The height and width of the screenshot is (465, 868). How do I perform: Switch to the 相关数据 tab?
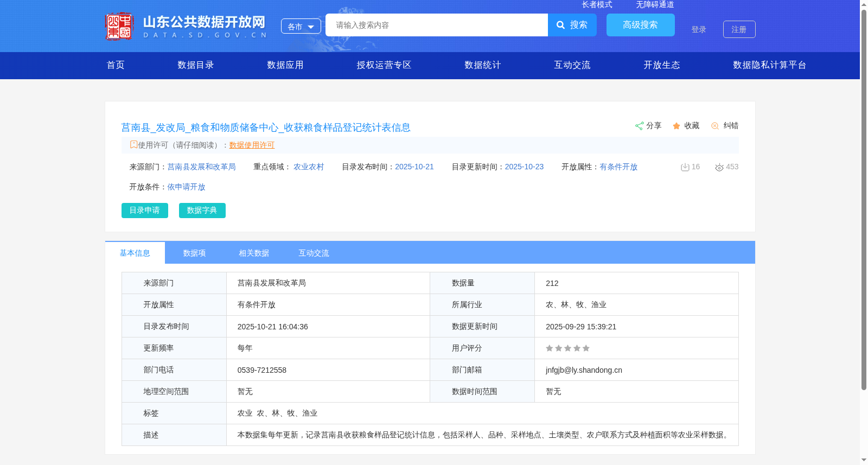tap(254, 253)
